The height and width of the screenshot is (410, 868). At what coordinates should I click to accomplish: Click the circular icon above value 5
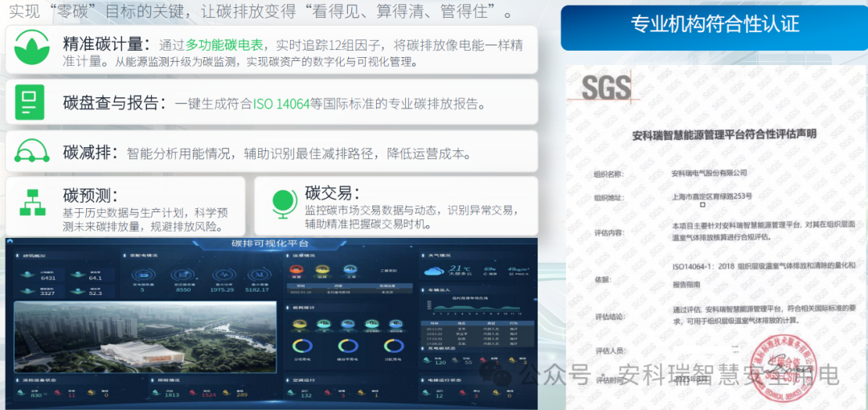[x=142, y=275]
